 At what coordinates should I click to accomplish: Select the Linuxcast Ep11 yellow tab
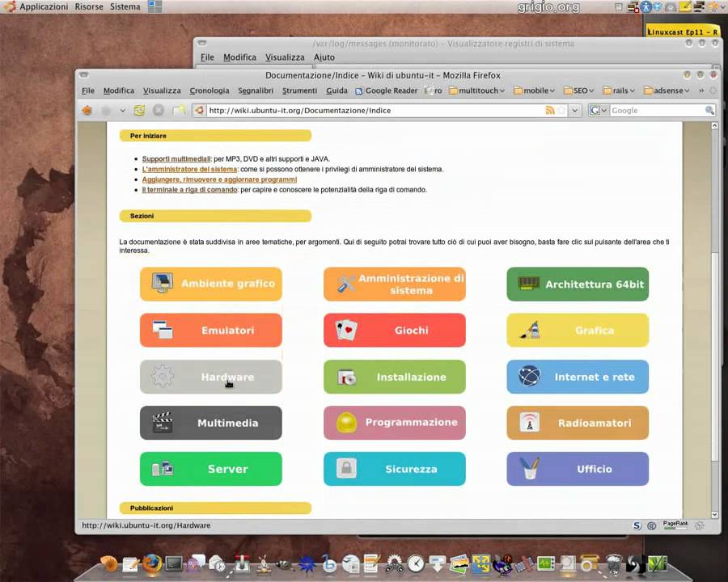tap(683, 31)
